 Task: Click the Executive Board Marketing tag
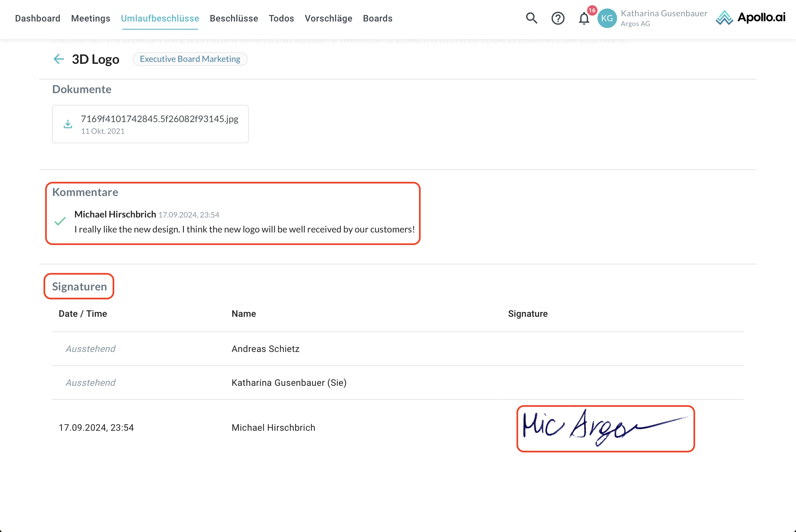coord(190,59)
